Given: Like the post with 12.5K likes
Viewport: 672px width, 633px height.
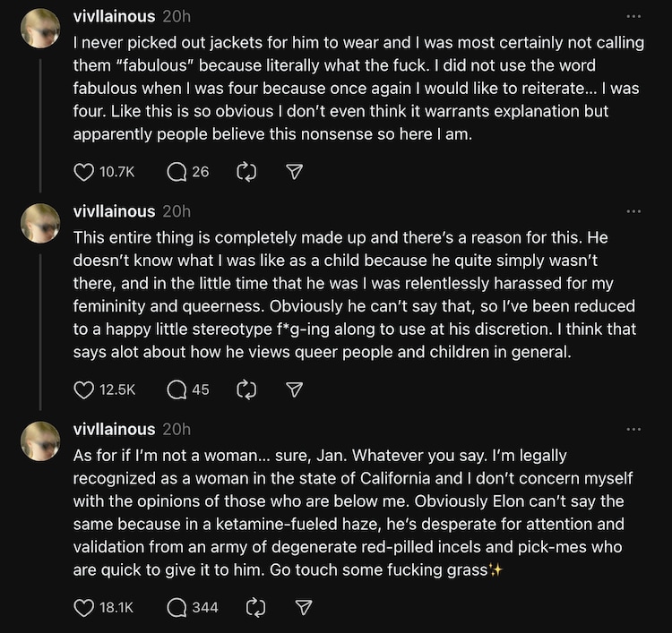Looking at the screenshot, I should (83, 389).
